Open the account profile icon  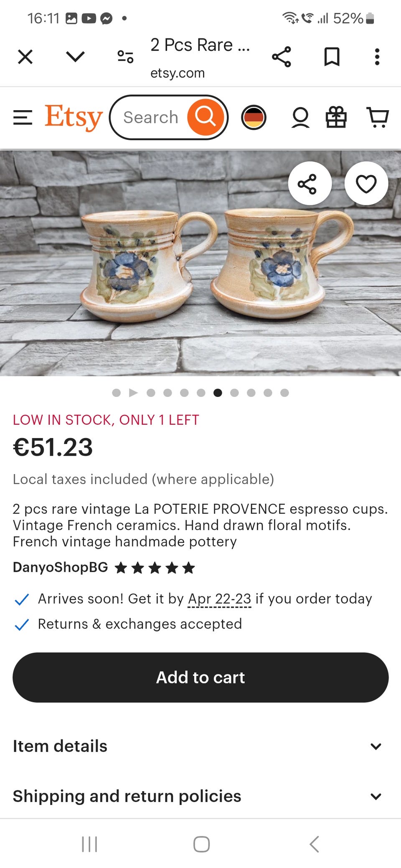click(300, 117)
